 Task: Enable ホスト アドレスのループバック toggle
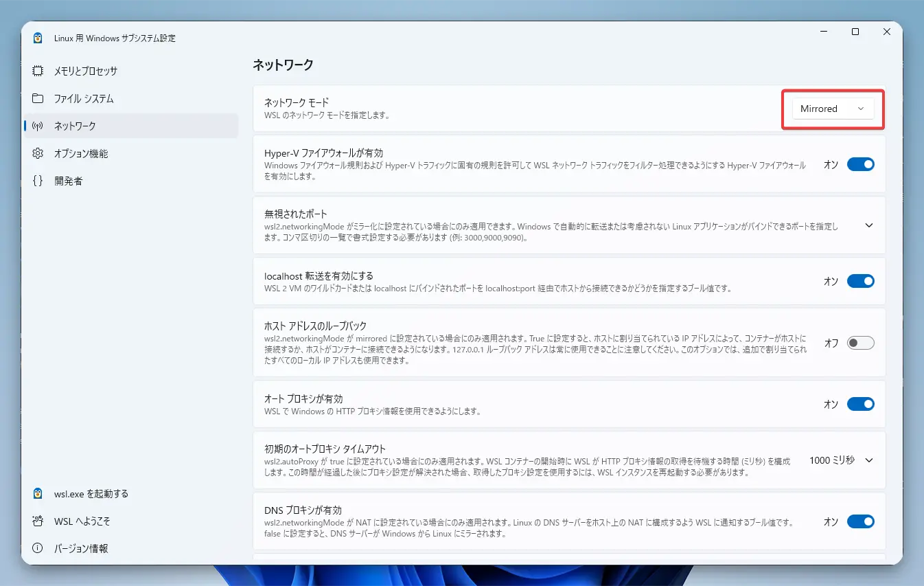click(860, 343)
